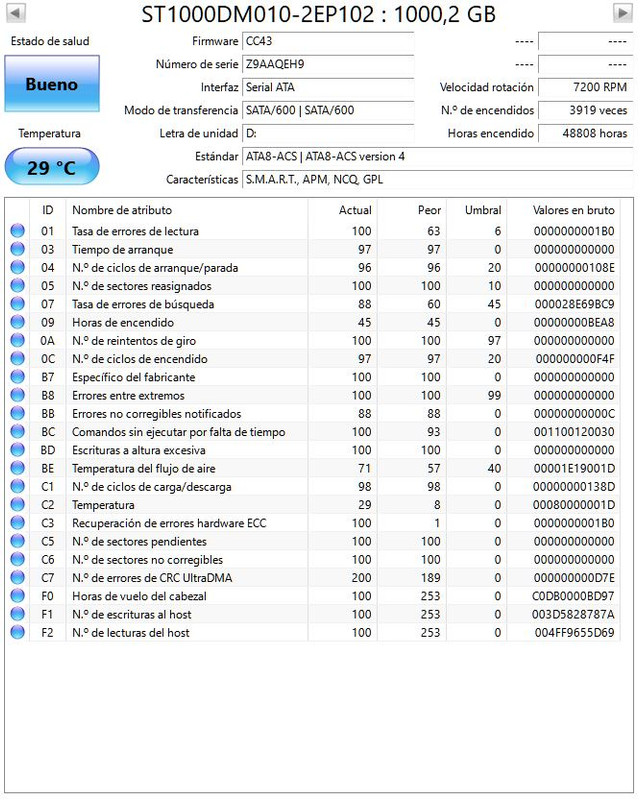
Task: Click raw value 001100120030
Action: click(574, 432)
